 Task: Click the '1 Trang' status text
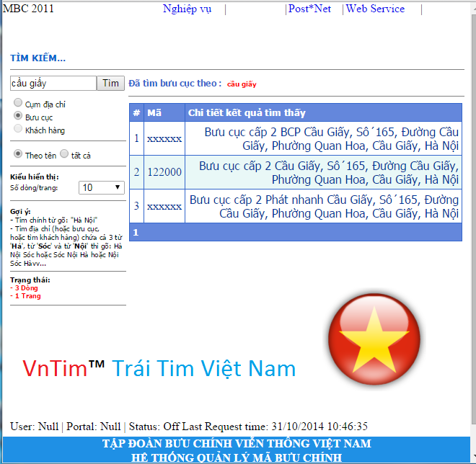(x=27, y=295)
